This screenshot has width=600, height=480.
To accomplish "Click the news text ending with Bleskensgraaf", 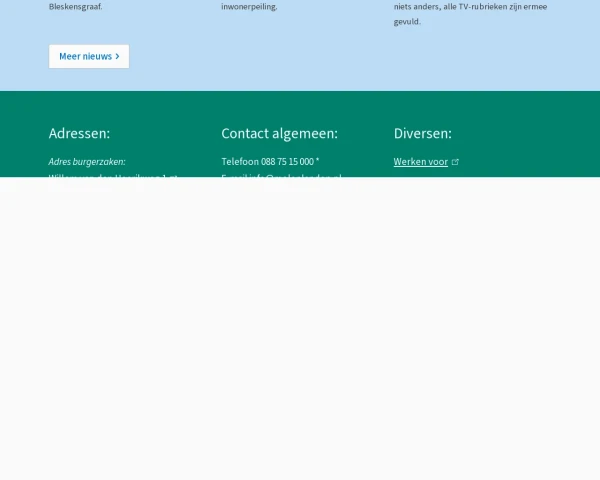I will 75,6.
